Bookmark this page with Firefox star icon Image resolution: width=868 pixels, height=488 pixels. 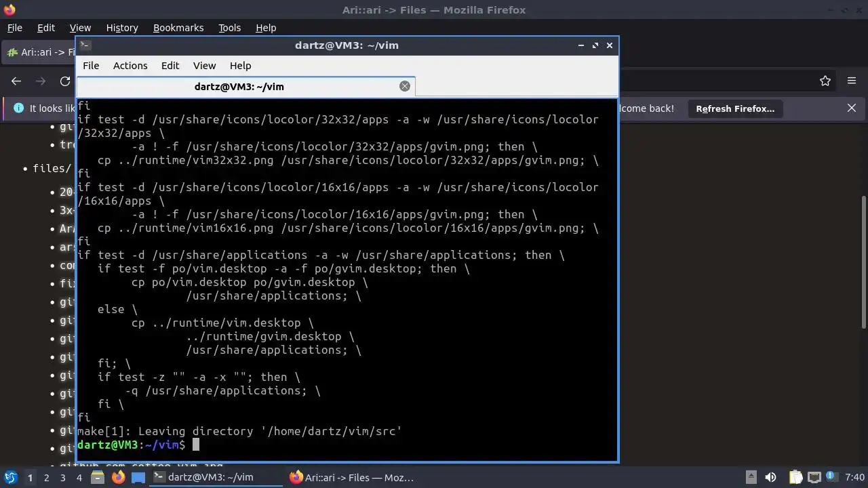(825, 81)
